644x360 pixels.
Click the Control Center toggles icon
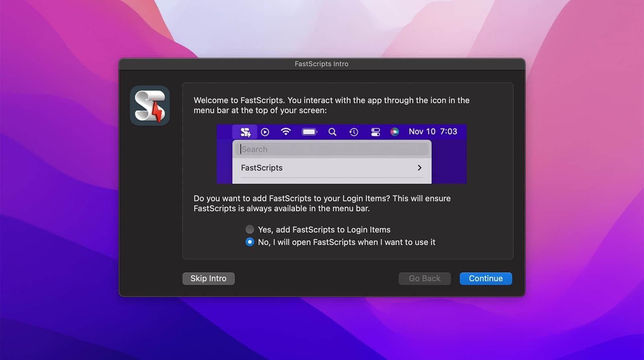375,132
